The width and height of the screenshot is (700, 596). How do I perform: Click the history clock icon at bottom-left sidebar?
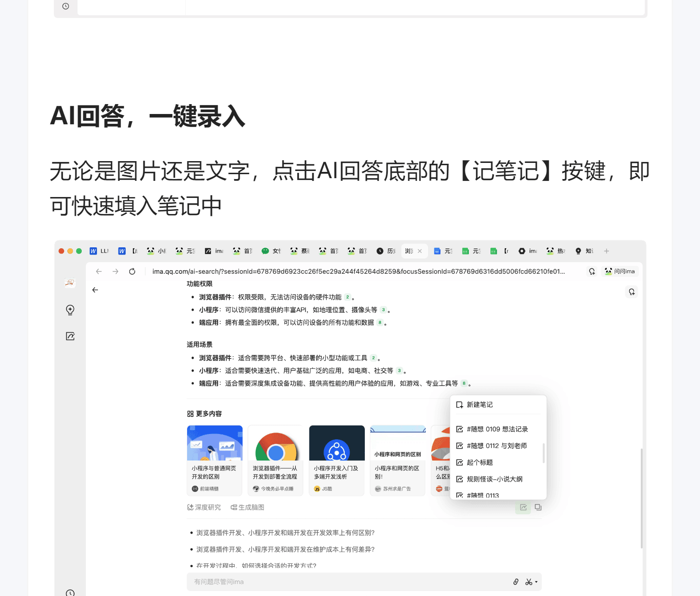70,592
